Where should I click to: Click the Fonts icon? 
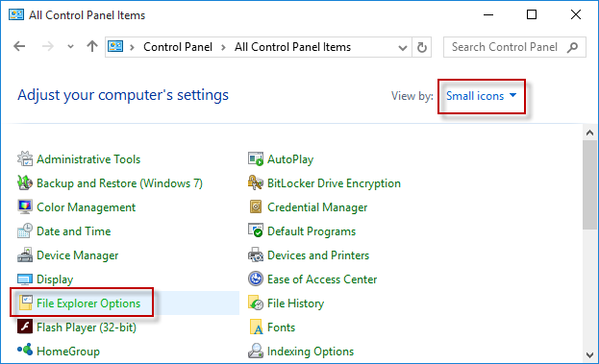pos(256,327)
